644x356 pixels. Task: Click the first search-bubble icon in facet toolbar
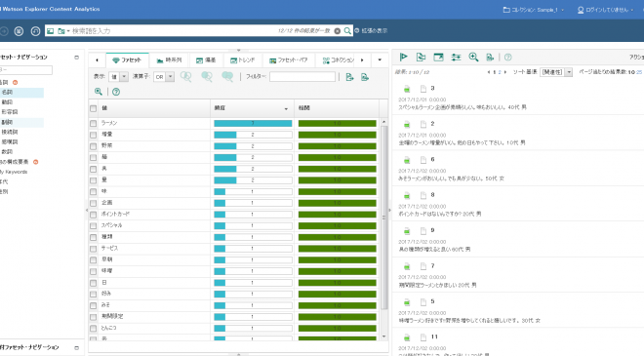(186, 76)
